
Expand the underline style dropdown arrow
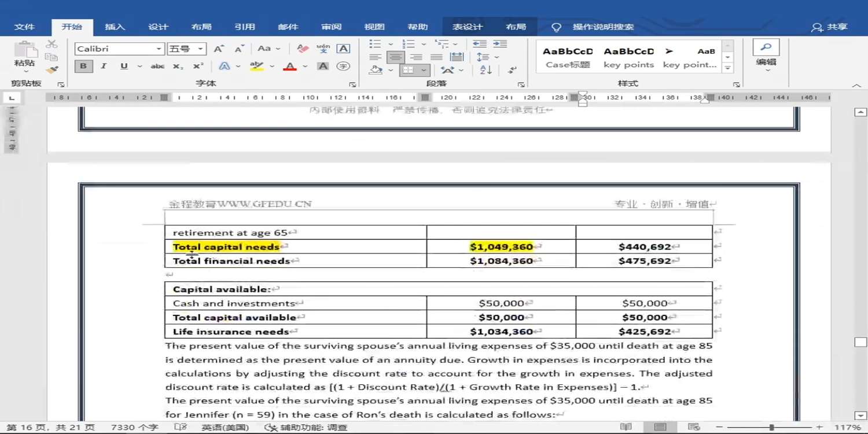click(x=139, y=67)
